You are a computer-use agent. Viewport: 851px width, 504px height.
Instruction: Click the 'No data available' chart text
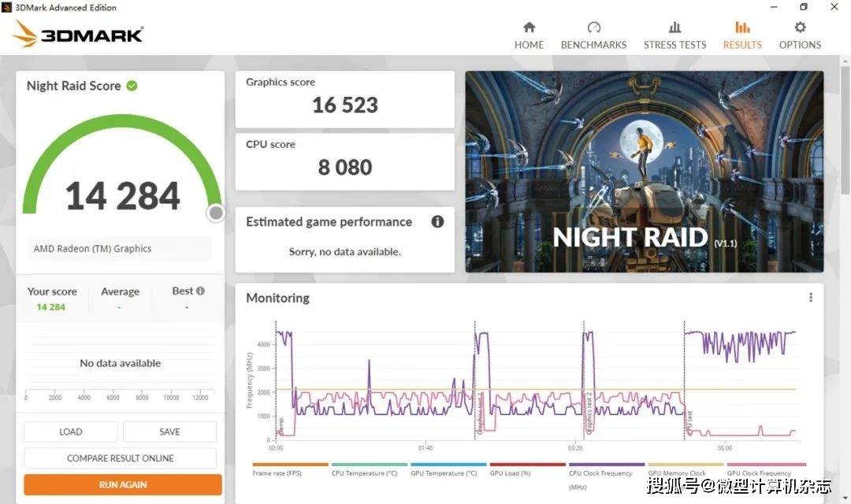[120, 363]
